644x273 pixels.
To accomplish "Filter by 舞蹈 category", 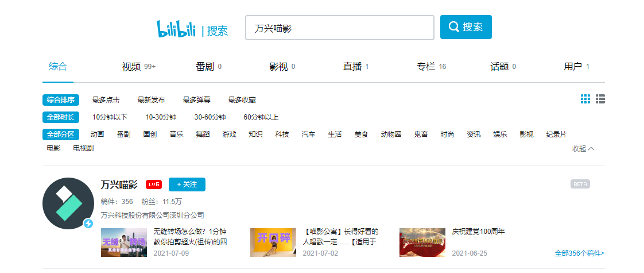I will pyautogui.click(x=203, y=134).
